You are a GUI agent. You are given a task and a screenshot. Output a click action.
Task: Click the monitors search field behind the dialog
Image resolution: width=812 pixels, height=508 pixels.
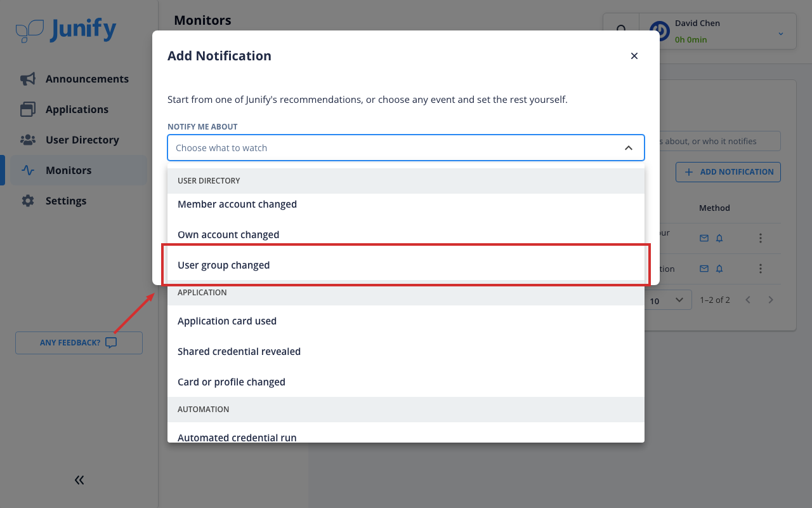pyautogui.click(x=720, y=141)
